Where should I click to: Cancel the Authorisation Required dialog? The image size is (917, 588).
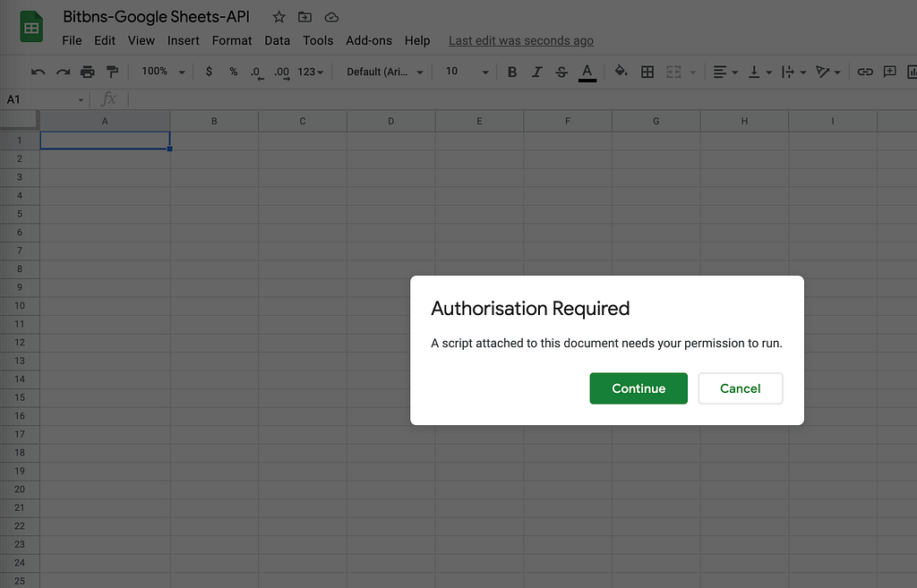(741, 388)
